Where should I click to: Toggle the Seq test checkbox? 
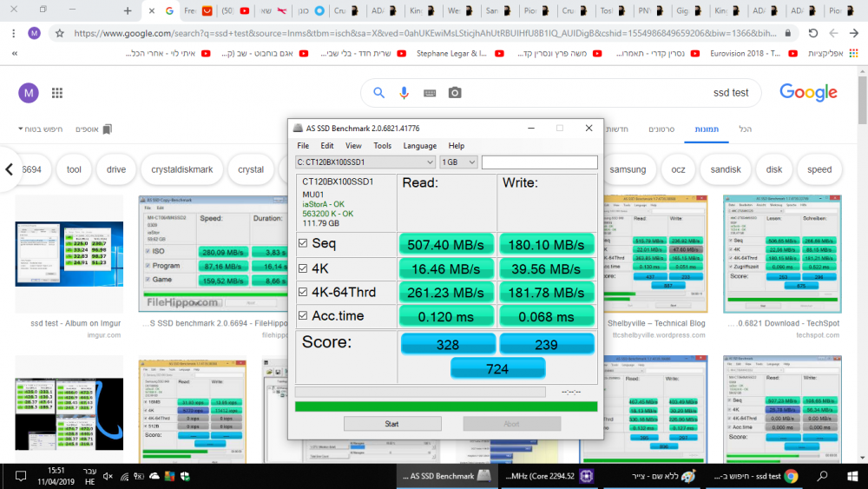point(303,243)
